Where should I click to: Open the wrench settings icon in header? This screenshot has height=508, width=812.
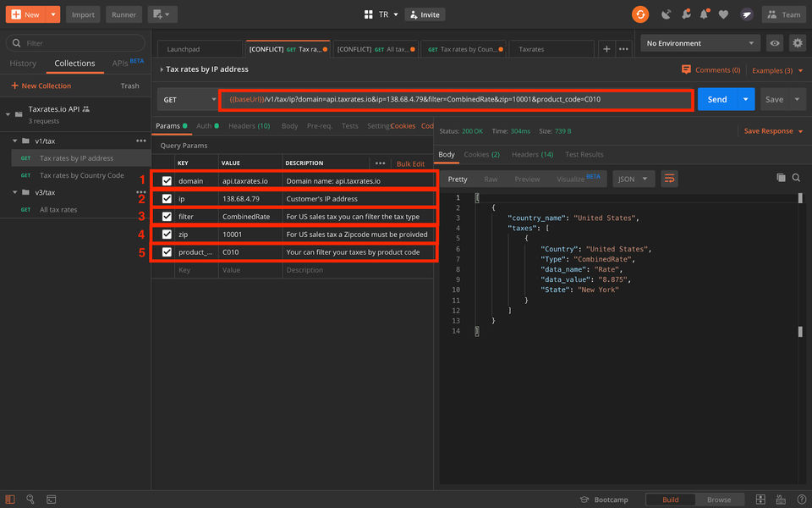pos(686,14)
